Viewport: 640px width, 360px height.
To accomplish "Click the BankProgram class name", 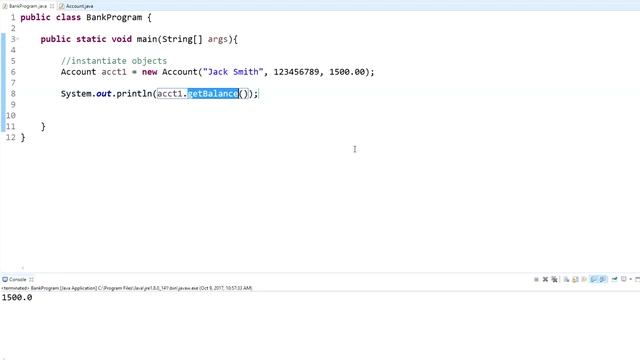I will (x=114, y=18).
